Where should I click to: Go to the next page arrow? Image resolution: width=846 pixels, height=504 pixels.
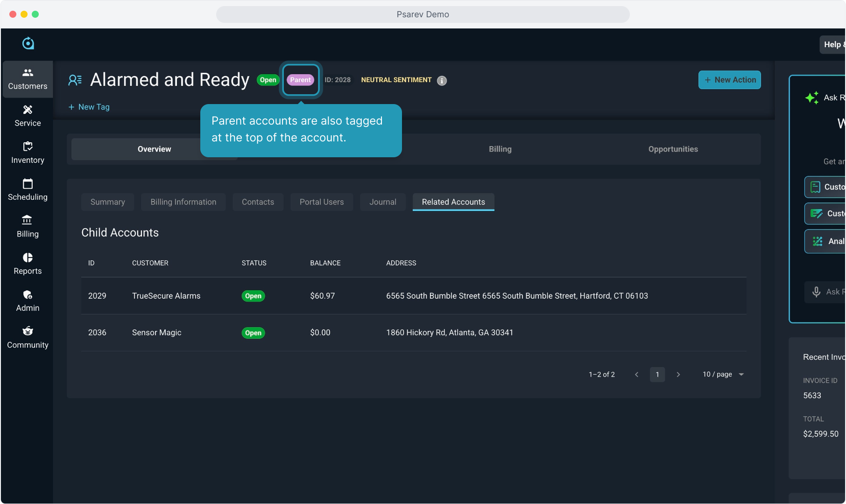pyautogui.click(x=678, y=374)
